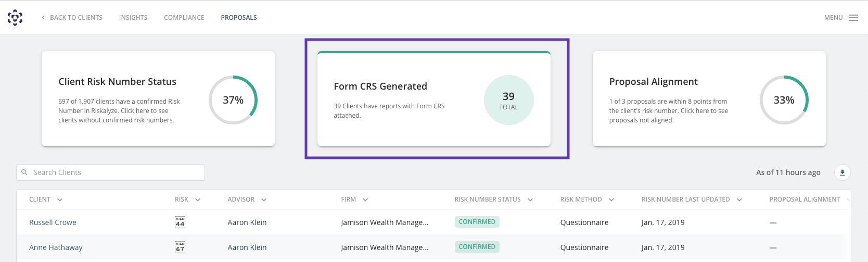
Task: Click Anne Hathaway's risk 67 badge
Action: (180, 247)
